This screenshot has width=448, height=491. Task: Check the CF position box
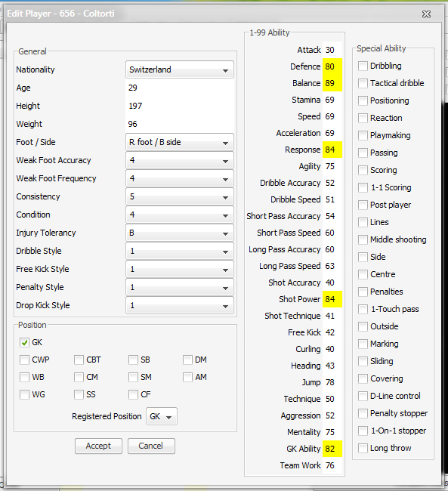point(134,394)
